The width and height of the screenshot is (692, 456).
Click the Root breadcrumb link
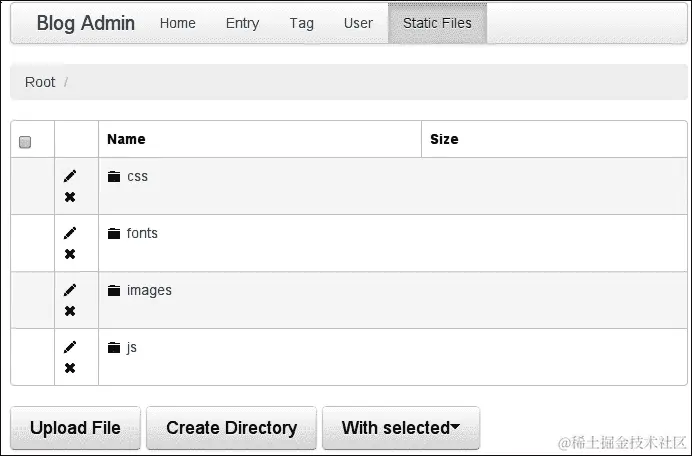pos(40,82)
